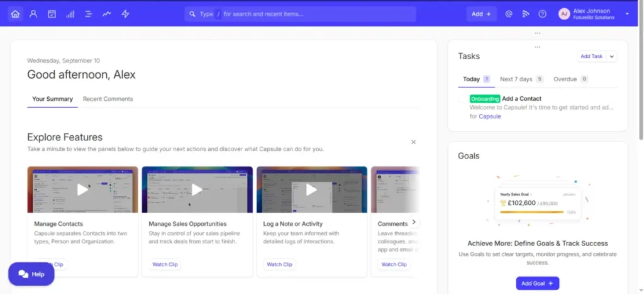Image resolution: width=644 pixels, height=297 pixels.
Task: Open the Contacts person icon
Action: pos(33,14)
